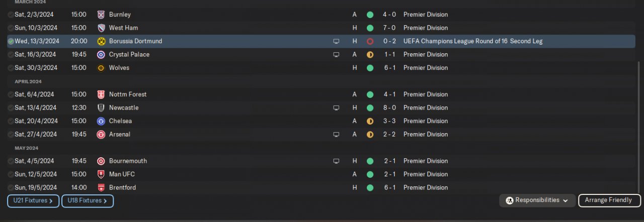Screen dimensions: 644x222
Task: Click the Crystal Palace club crest
Action: point(101,54)
